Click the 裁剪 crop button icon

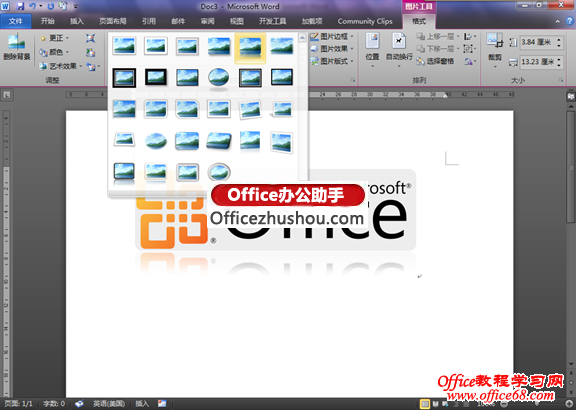[x=495, y=41]
